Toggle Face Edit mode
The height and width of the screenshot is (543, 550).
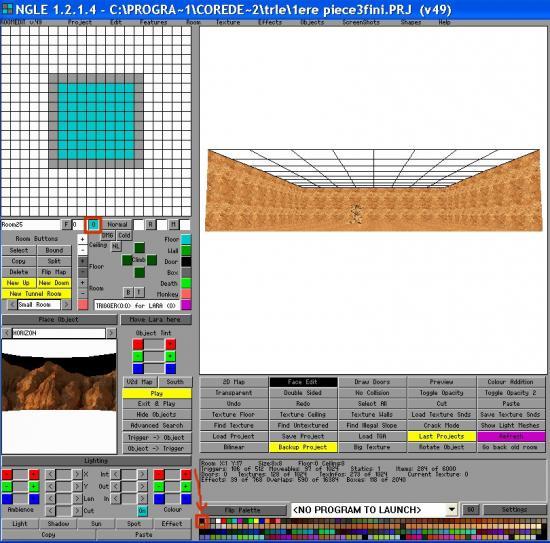pos(303,382)
